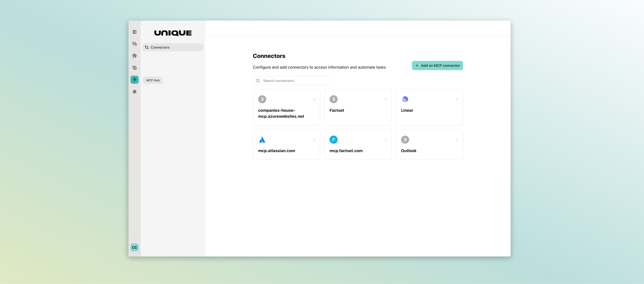Select the Factset connector name
The width and height of the screenshot is (644, 284).
pos(337,110)
